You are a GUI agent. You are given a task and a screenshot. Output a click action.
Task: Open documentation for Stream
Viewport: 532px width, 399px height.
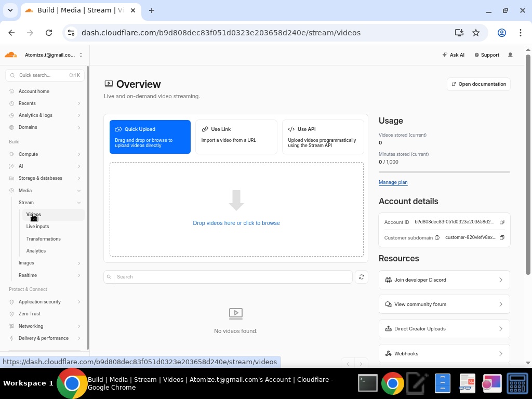click(x=478, y=84)
